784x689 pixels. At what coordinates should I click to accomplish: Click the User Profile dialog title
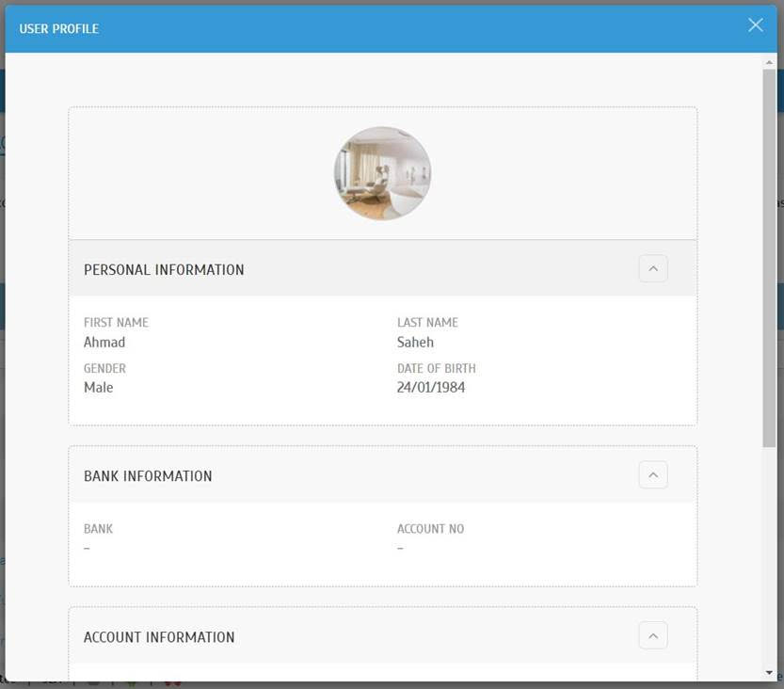(58, 29)
